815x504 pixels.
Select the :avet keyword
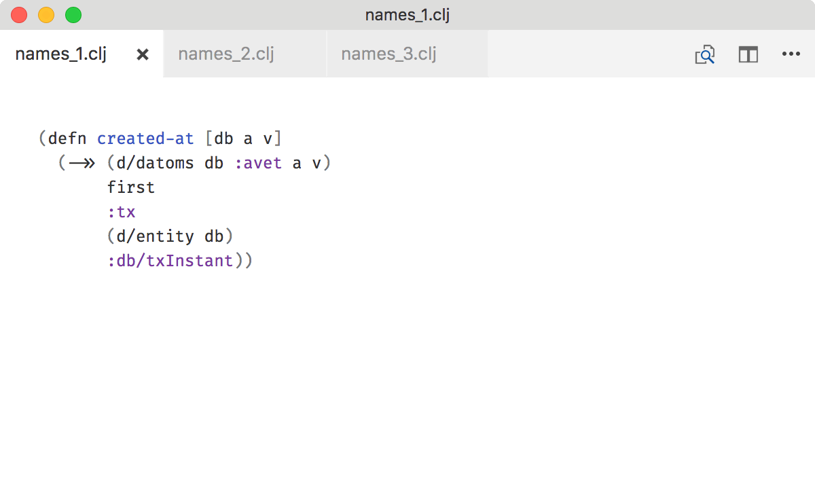tap(259, 162)
